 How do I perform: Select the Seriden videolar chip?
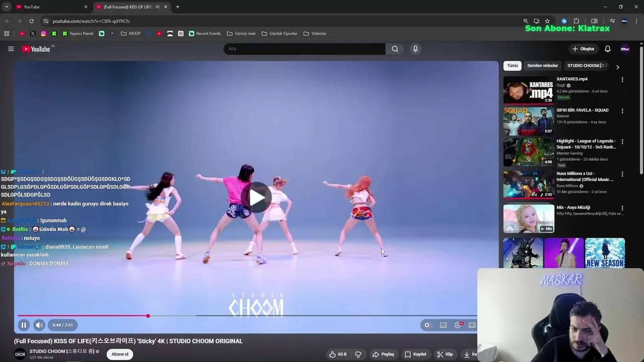click(x=542, y=65)
